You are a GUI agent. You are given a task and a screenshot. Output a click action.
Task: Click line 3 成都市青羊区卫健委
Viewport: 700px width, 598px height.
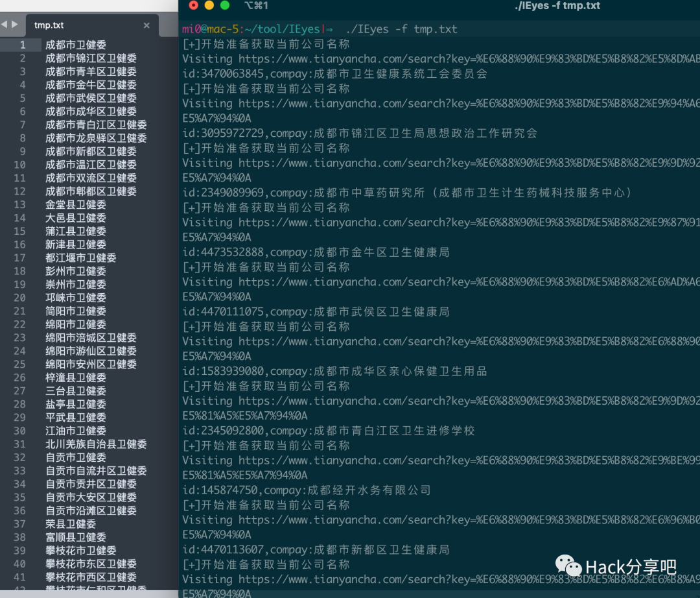(x=91, y=72)
